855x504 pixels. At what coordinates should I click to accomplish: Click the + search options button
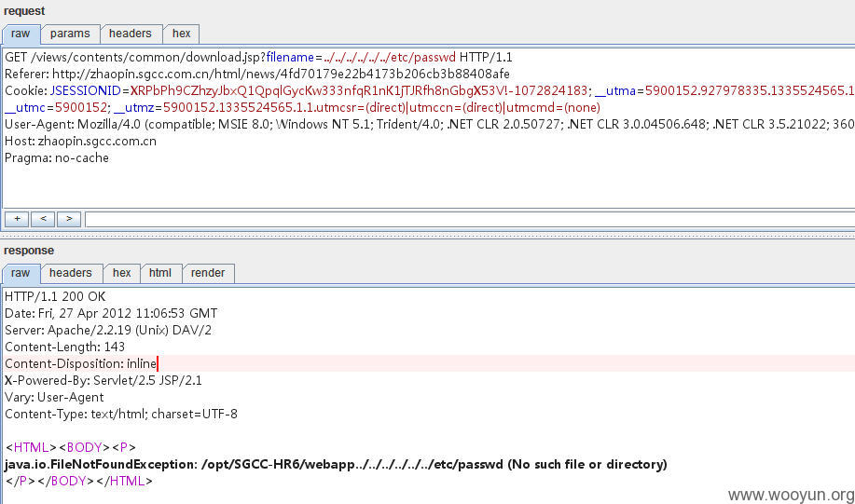[17, 219]
